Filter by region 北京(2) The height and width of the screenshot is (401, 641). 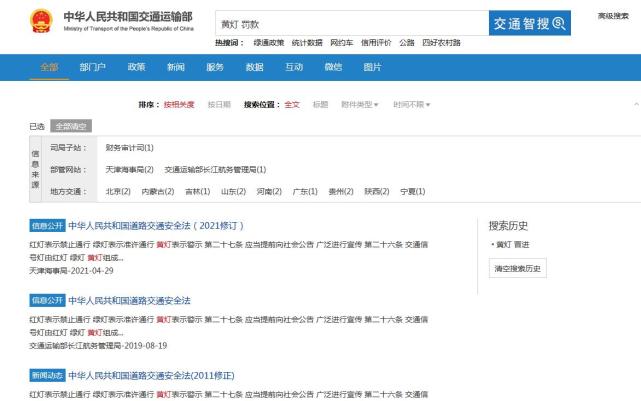(118, 191)
